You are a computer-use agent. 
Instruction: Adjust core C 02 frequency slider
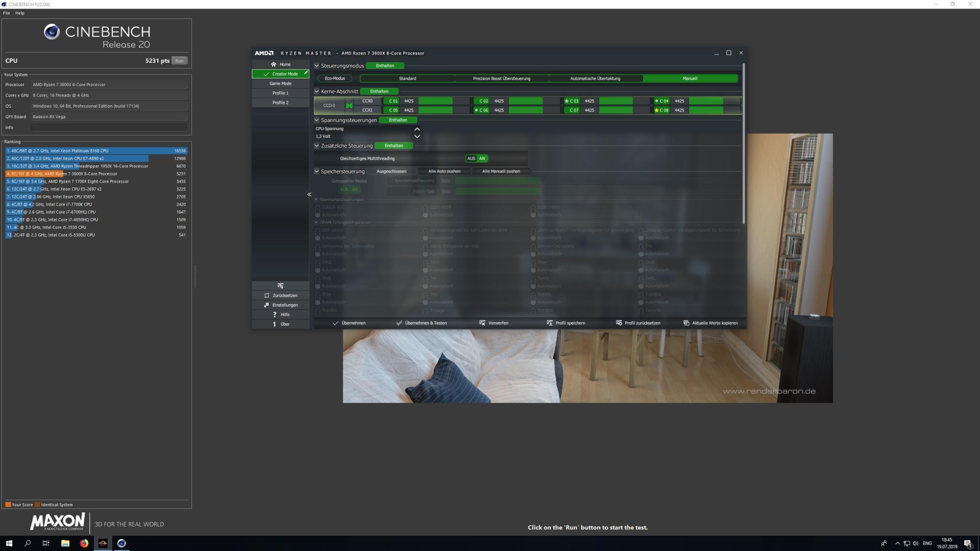(534, 101)
